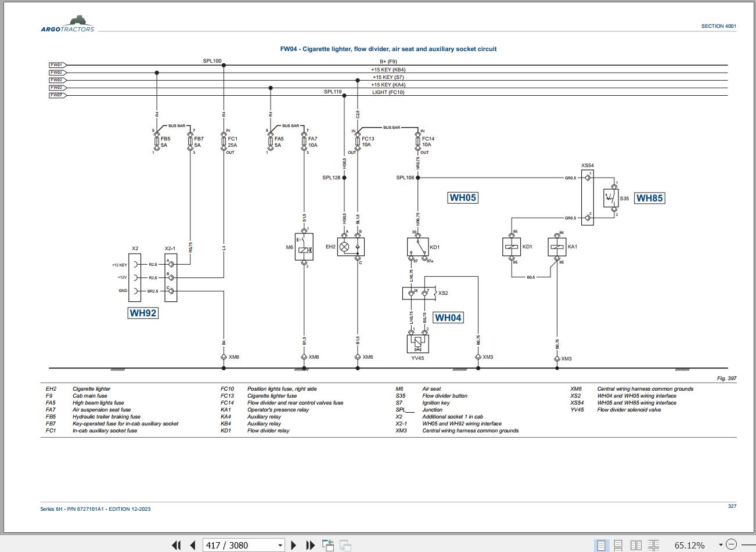Screen dimensions: 756x552
Task: Click the WH85 wiring harness link
Action: pyautogui.click(x=649, y=198)
